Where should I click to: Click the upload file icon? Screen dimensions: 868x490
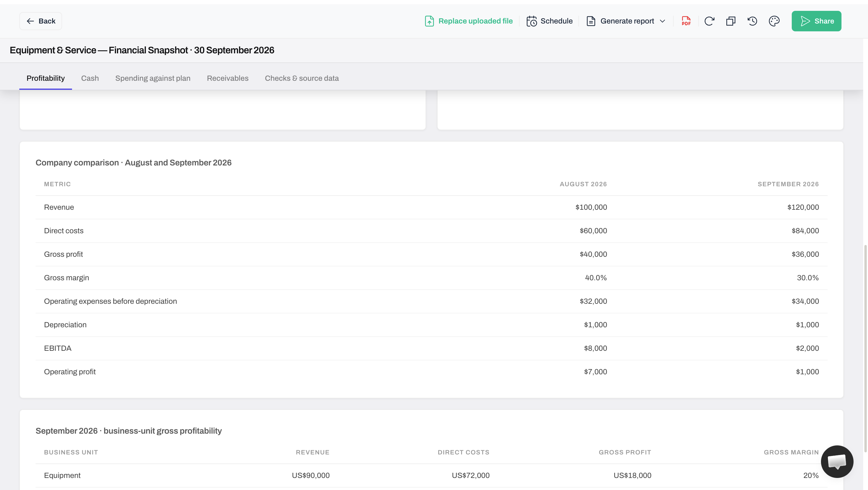coord(429,21)
